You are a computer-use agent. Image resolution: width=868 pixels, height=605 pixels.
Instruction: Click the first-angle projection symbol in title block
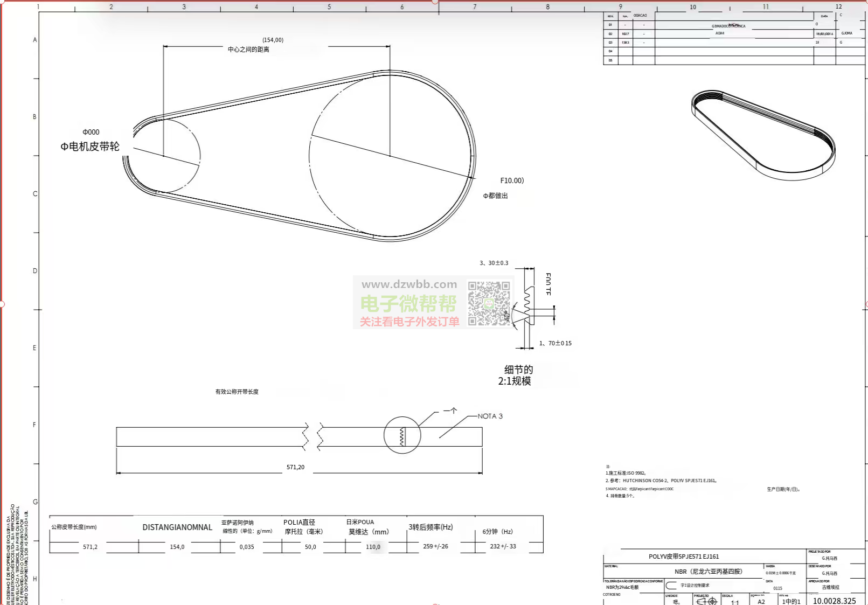pos(706,601)
